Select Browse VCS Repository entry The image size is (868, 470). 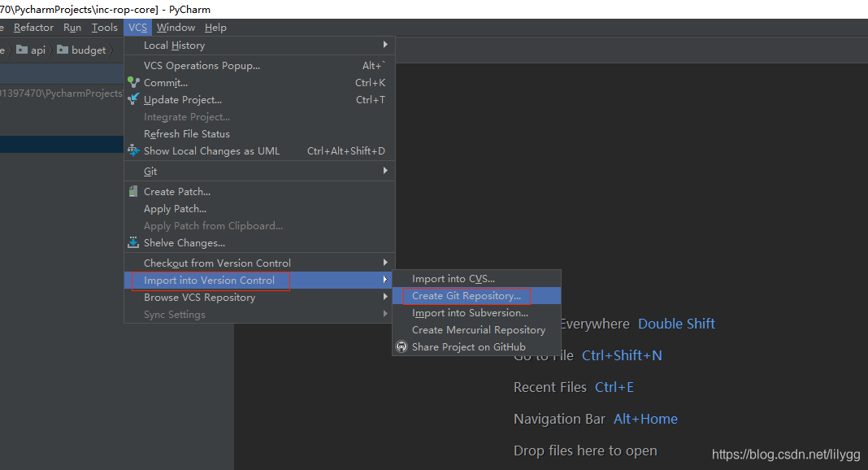click(259, 298)
